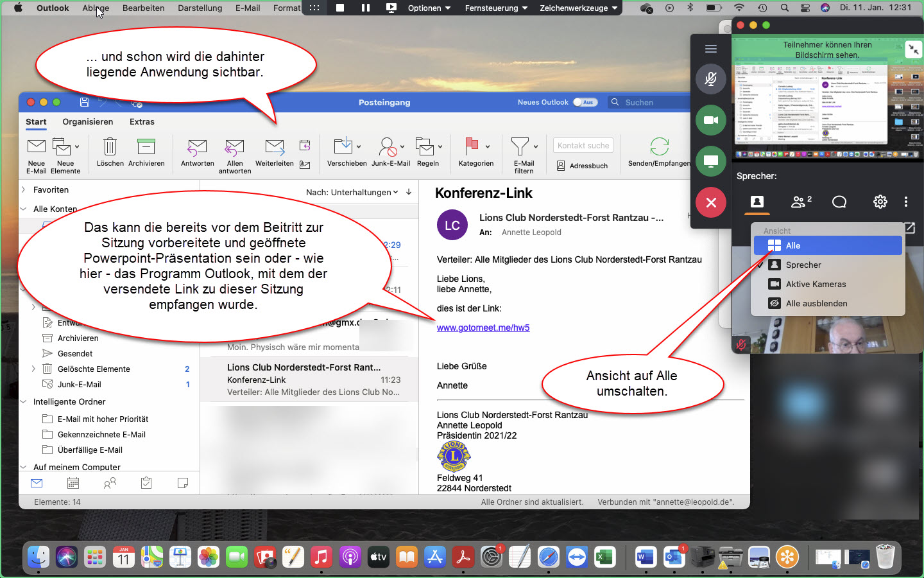Open the Nach: Unterhaltungen sort dropdown

pyautogui.click(x=352, y=192)
